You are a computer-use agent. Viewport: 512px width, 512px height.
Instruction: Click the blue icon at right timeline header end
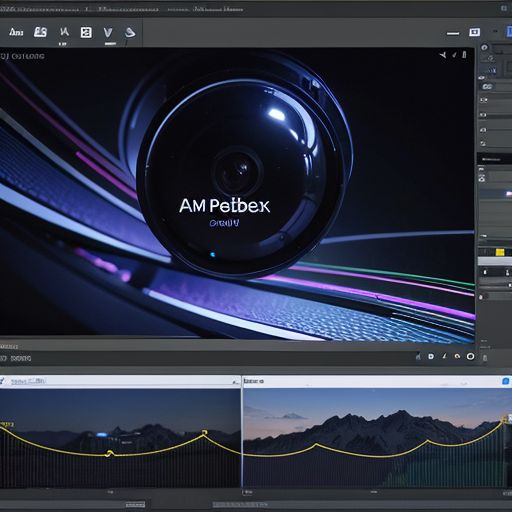click(506, 381)
